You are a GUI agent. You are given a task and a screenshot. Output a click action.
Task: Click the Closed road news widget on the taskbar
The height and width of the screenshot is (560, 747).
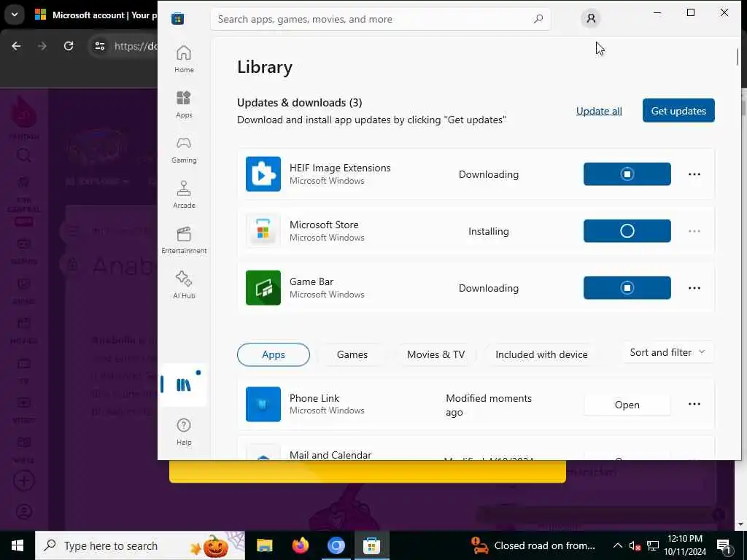click(533, 545)
